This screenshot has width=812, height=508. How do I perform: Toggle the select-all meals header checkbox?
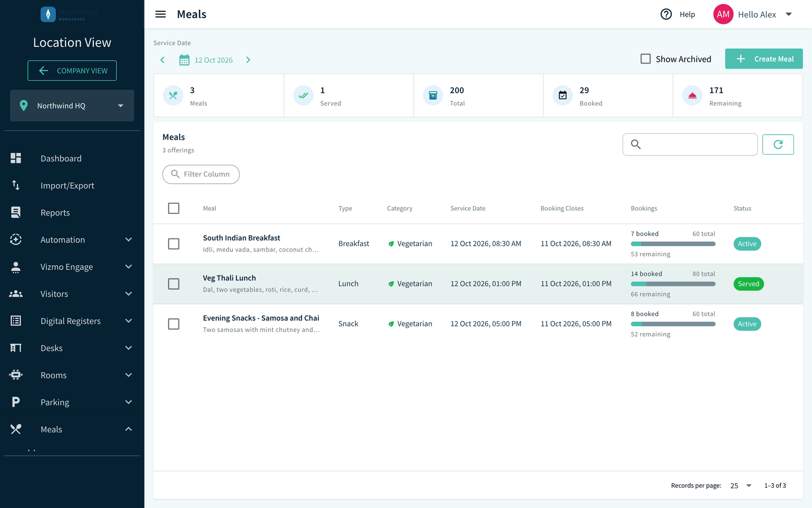(x=174, y=208)
